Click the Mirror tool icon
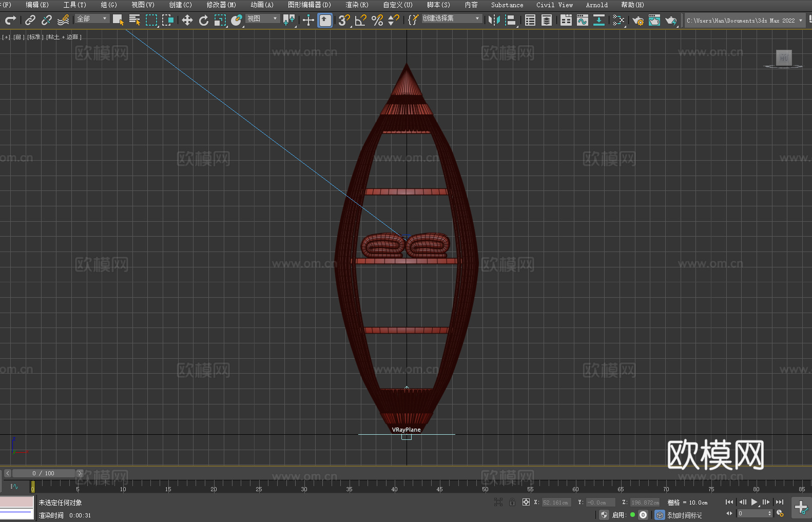The width and height of the screenshot is (812, 522). pos(494,20)
